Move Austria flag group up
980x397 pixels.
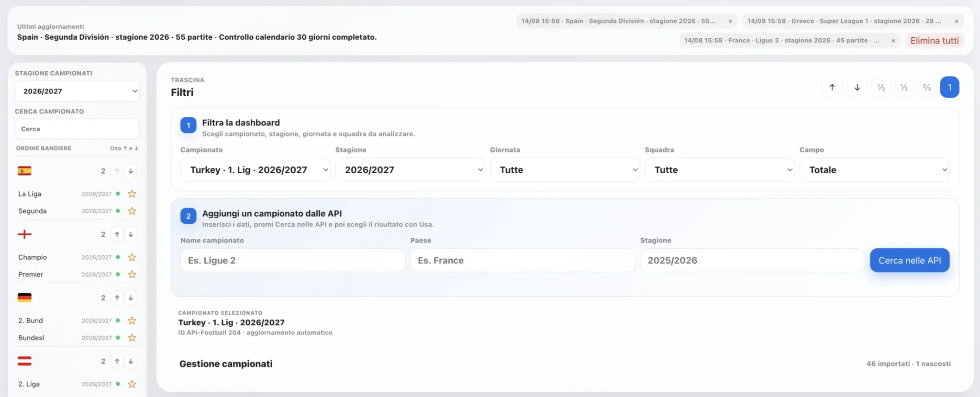click(x=117, y=361)
